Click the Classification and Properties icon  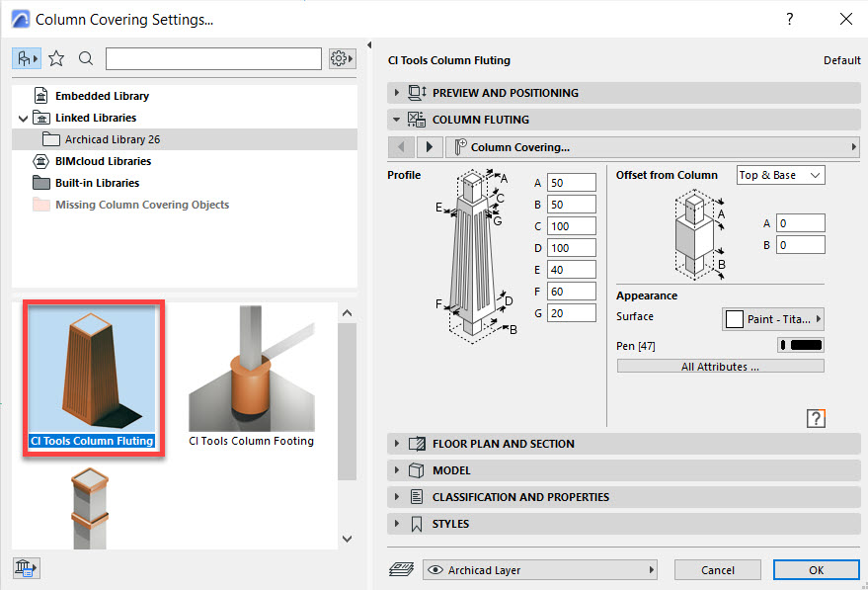[x=417, y=497]
